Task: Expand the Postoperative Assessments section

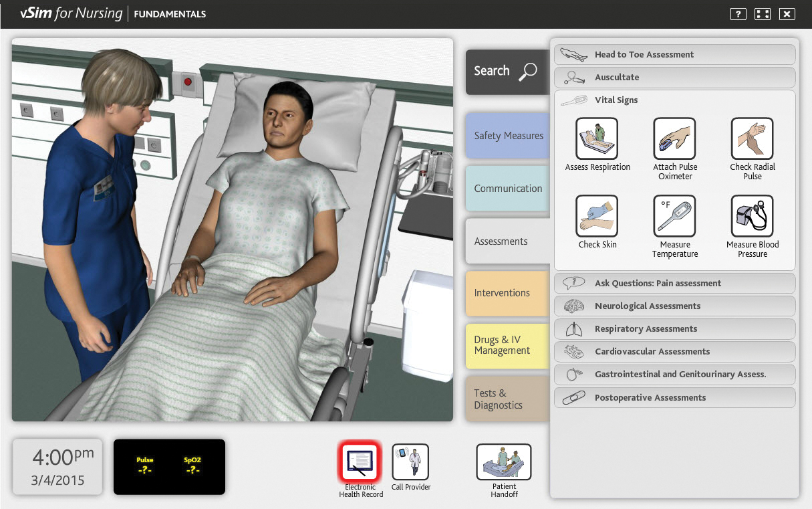Action: pyautogui.click(x=674, y=397)
